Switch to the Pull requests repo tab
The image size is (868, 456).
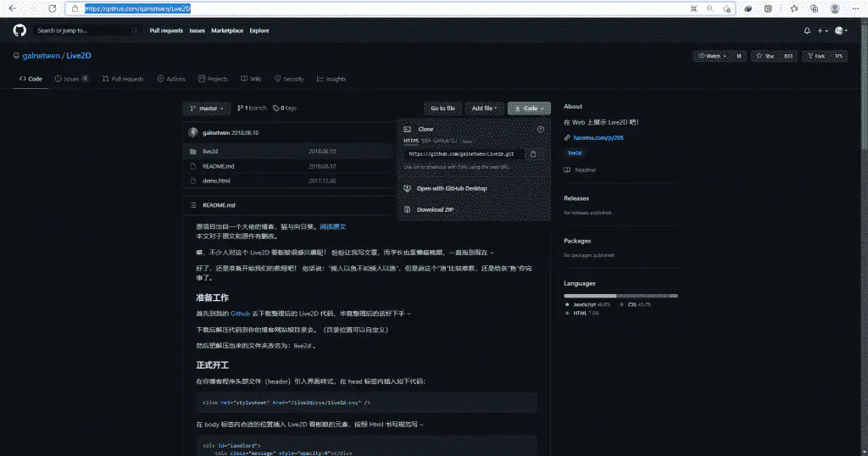point(123,79)
